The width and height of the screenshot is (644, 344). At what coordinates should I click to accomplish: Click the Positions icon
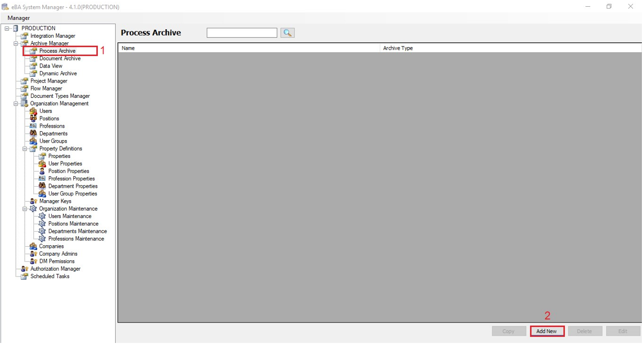[33, 119]
